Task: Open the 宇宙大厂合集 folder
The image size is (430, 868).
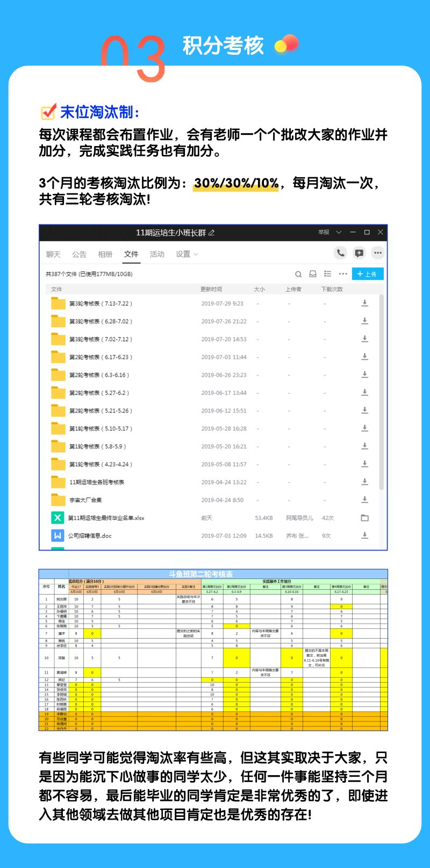Action: [85, 500]
